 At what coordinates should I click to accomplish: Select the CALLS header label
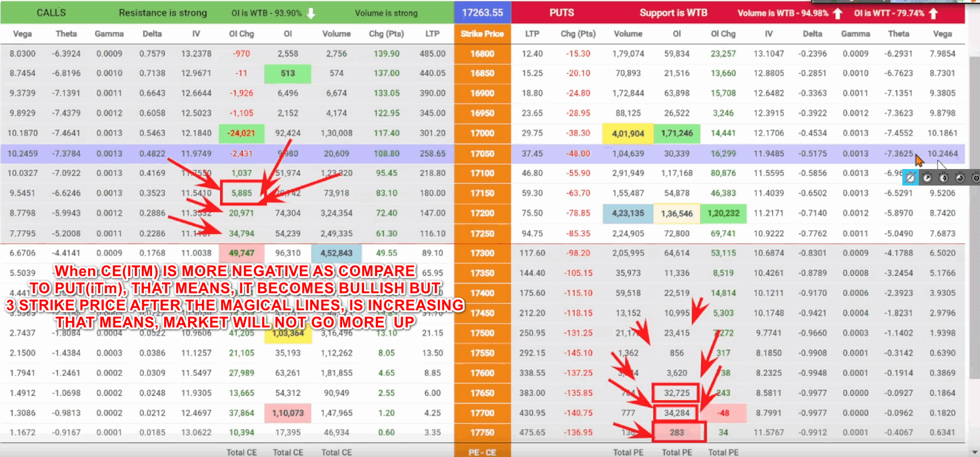coord(51,13)
